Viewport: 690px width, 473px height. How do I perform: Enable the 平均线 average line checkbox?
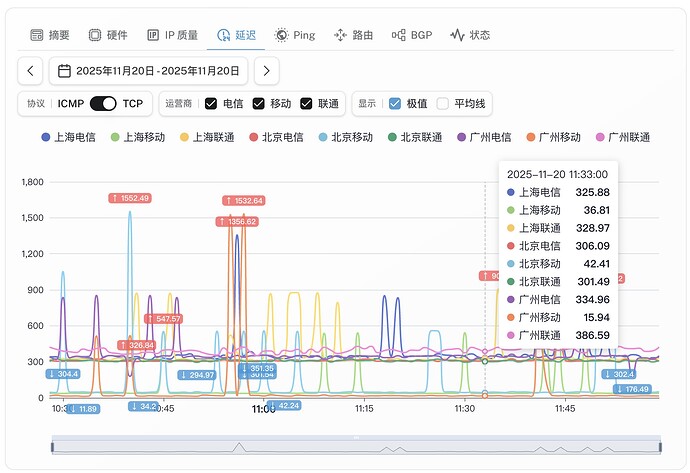coord(443,104)
